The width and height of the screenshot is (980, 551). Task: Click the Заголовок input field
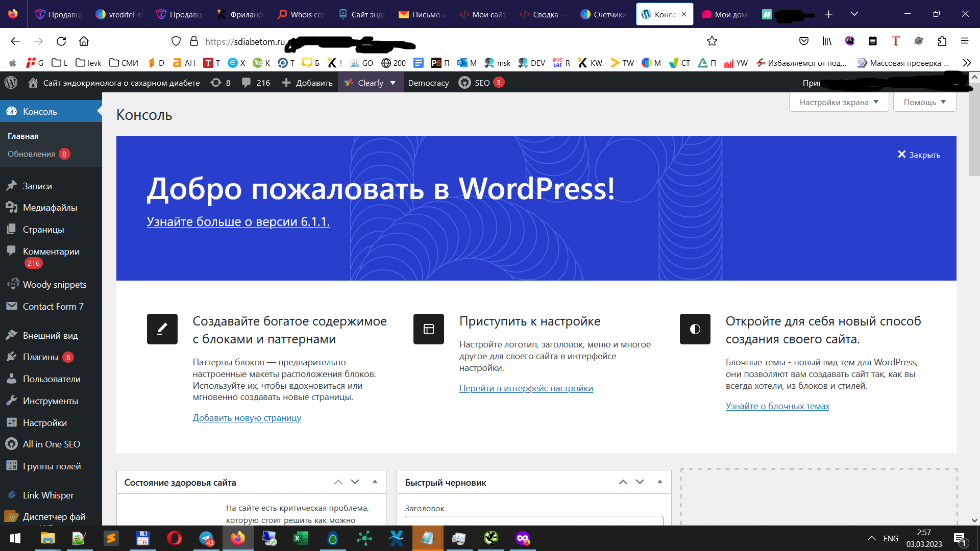[534, 521]
